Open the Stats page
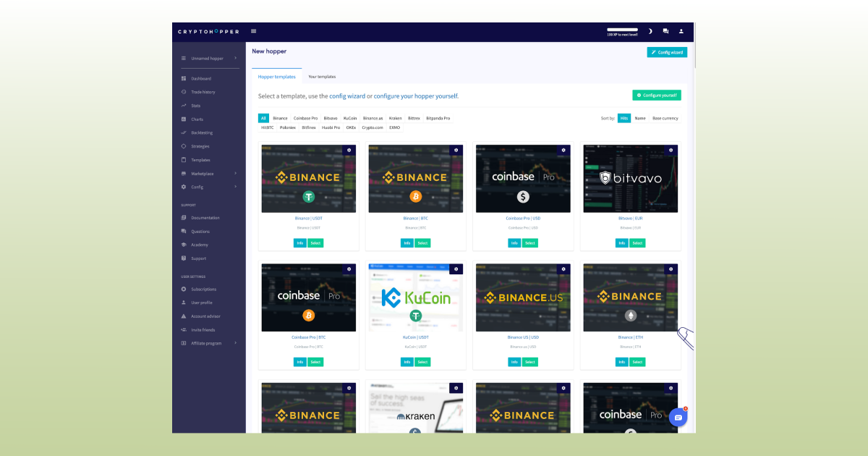Image resolution: width=868 pixels, height=456 pixels. pyautogui.click(x=194, y=105)
